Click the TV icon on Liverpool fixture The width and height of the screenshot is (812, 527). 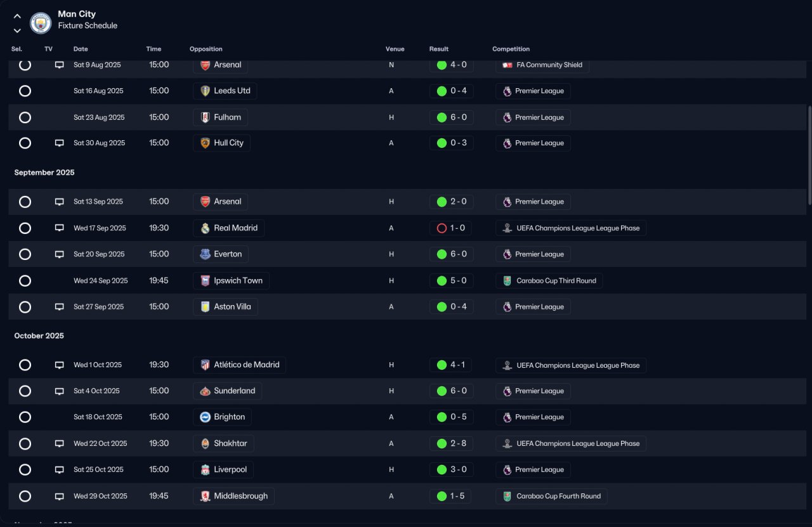pos(60,470)
